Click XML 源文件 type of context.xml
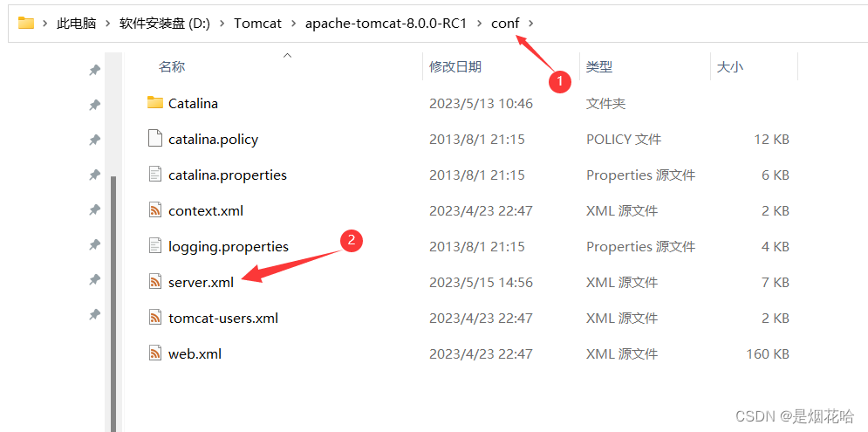 (622, 210)
